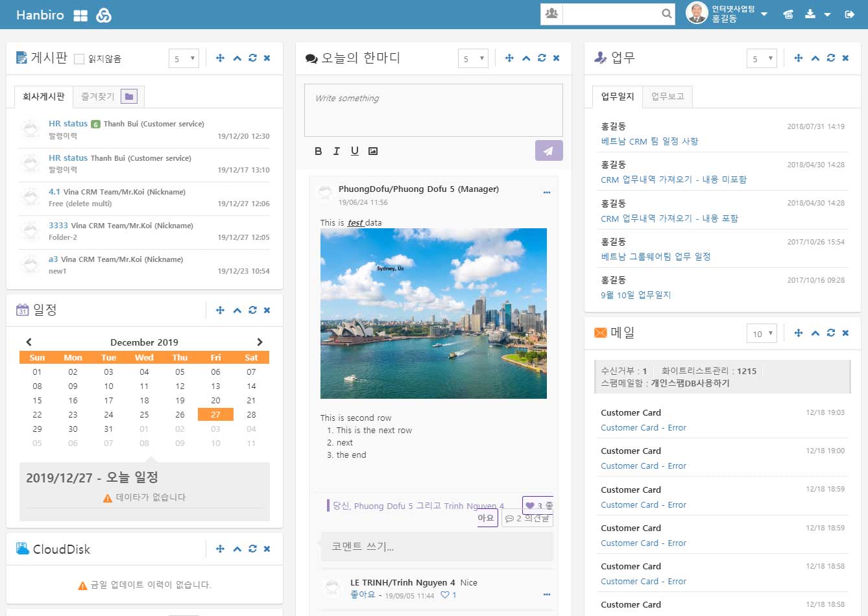
Task: Click the download icon in top bar
Action: [810, 14]
